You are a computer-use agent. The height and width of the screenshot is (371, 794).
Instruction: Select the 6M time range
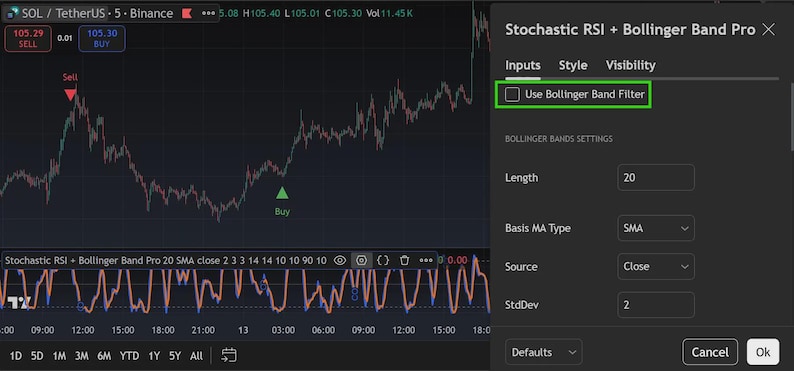click(x=104, y=356)
